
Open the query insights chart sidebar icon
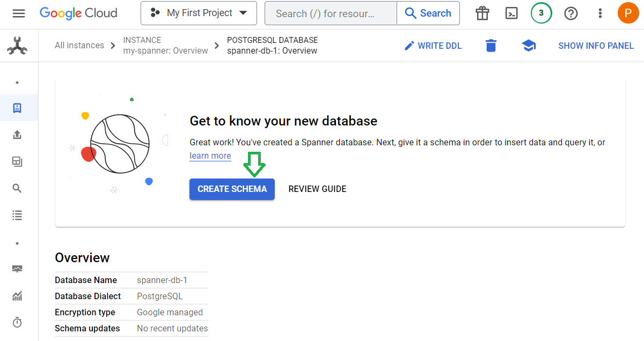[17, 295]
